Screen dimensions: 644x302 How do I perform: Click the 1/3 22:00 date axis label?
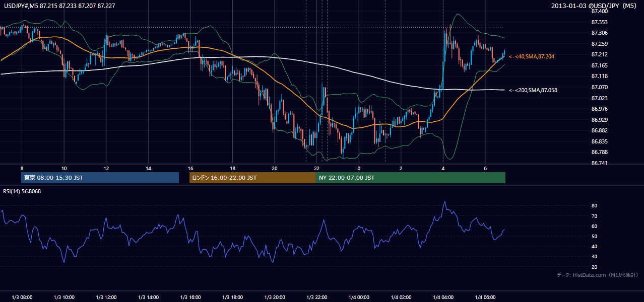click(x=316, y=297)
